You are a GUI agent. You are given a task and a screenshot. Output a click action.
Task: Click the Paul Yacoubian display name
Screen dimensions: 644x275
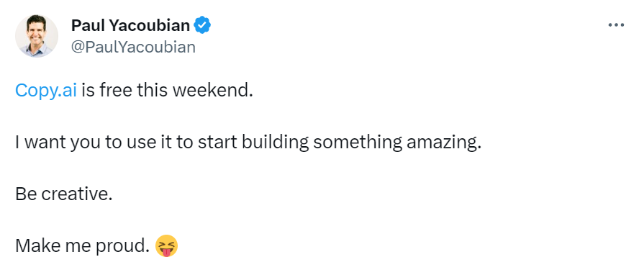pos(130,25)
